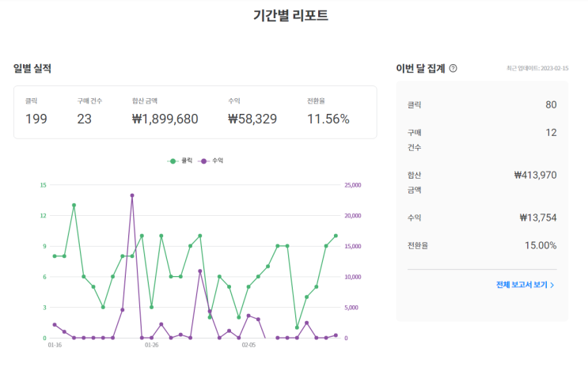Click the 최근 업데이트: 2023-02-15 text
The height and width of the screenshot is (367, 588).
(x=537, y=68)
